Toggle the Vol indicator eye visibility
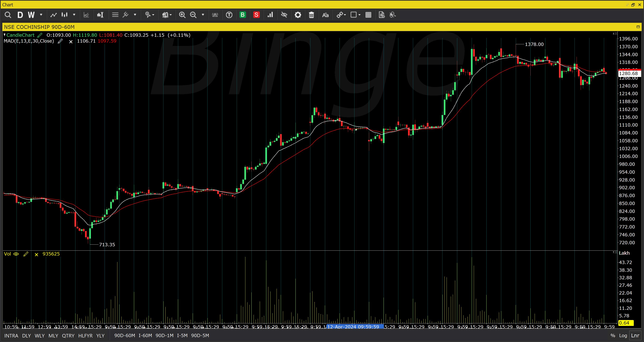The height and width of the screenshot is (342, 644). pos(16,254)
